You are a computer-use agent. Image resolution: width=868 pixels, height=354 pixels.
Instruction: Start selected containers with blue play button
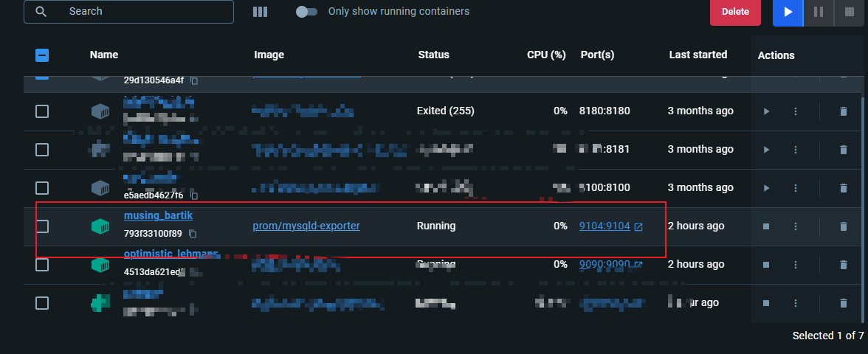pyautogui.click(x=788, y=12)
